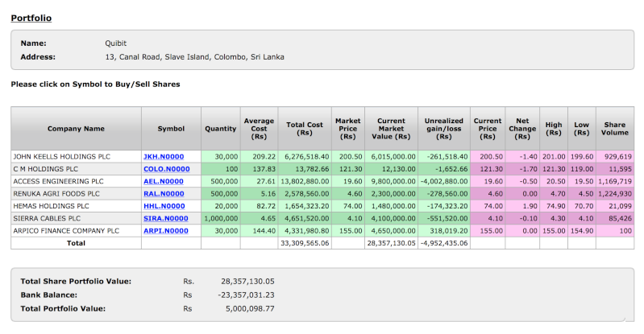
Task: Click the Name value Quibit
Action: [116, 43]
